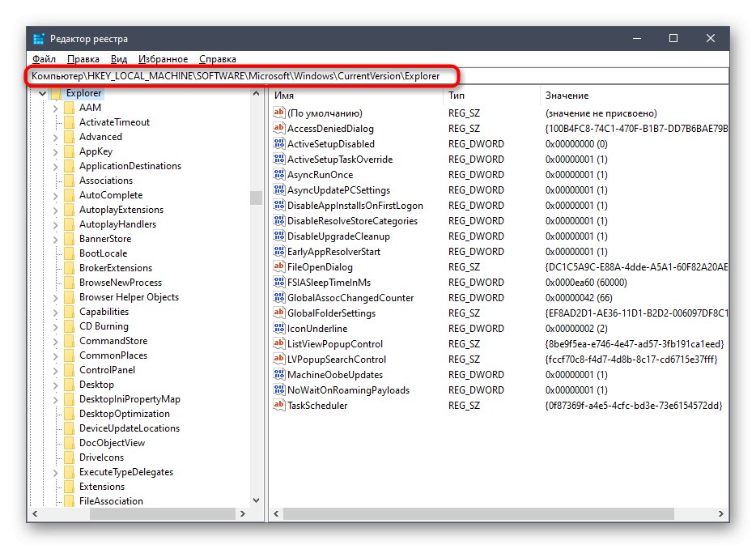The height and width of the screenshot is (549, 756).
Task: Collapse the Explorer key in the tree
Action: pos(42,93)
